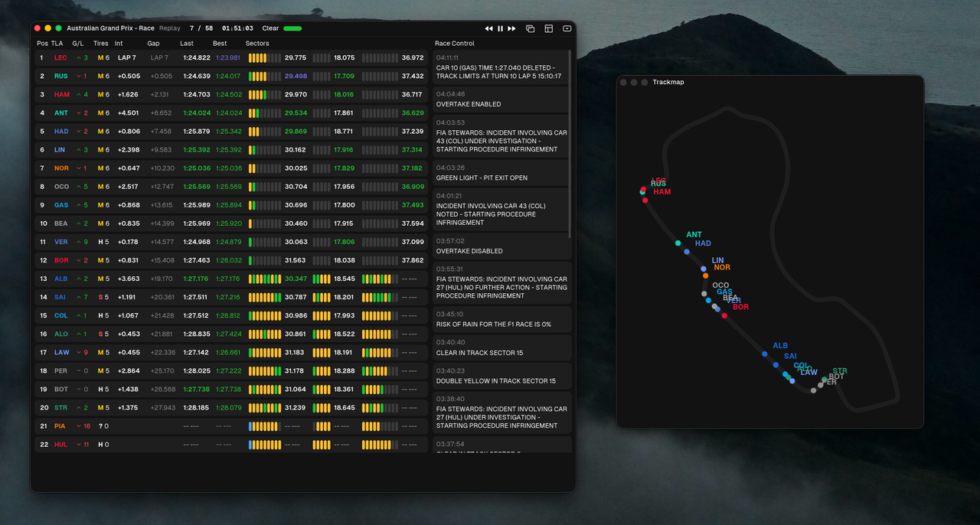Select PIA driver code in row 21
The height and width of the screenshot is (525, 980).
(60, 426)
